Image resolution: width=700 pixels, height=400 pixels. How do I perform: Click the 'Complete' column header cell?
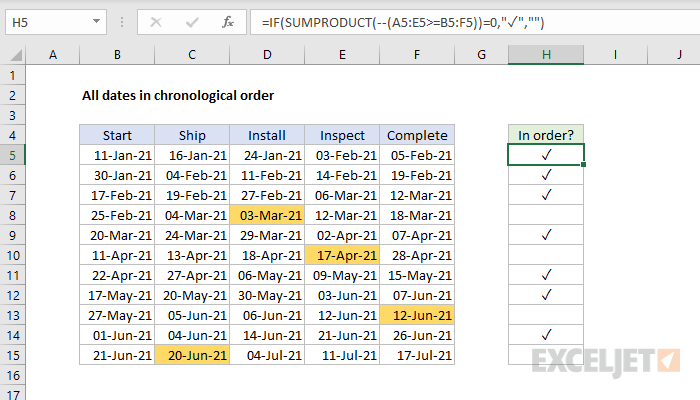(417, 135)
